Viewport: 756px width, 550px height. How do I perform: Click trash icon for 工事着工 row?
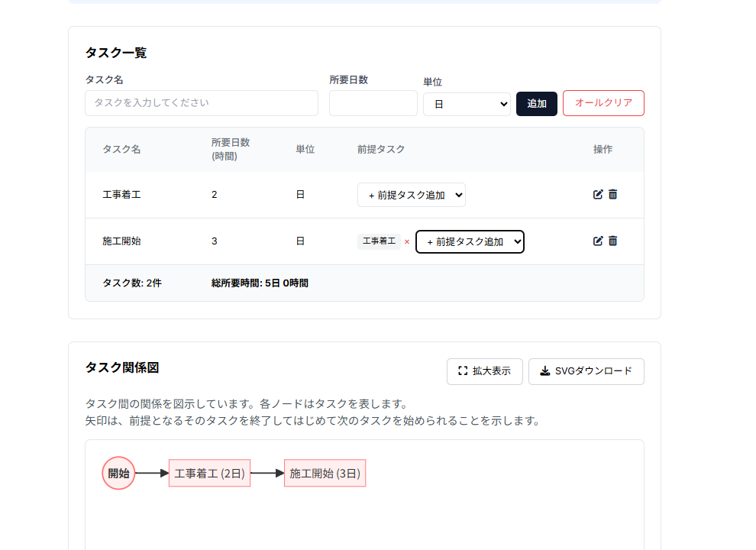(x=612, y=194)
